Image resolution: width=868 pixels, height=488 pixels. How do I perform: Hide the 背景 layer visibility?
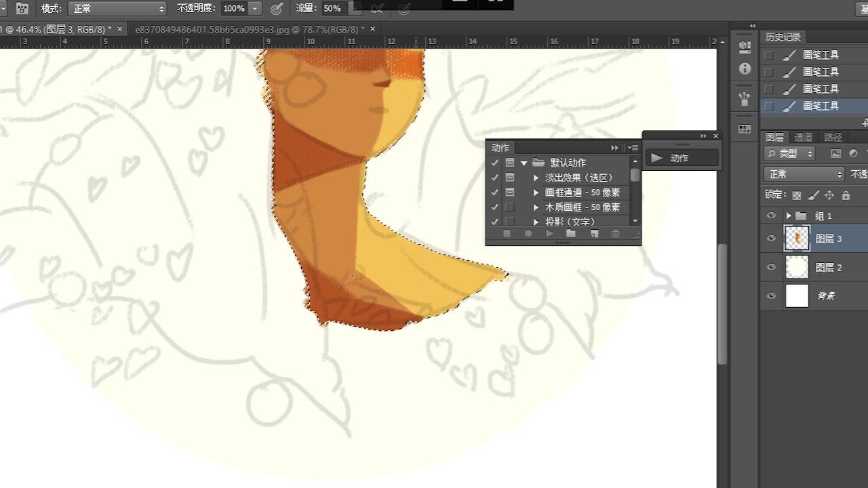771,296
